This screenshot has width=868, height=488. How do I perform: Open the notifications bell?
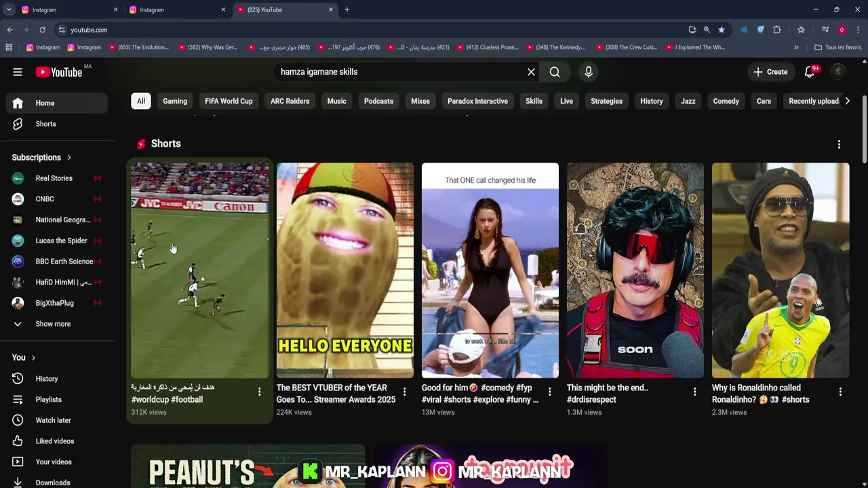click(810, 72)
